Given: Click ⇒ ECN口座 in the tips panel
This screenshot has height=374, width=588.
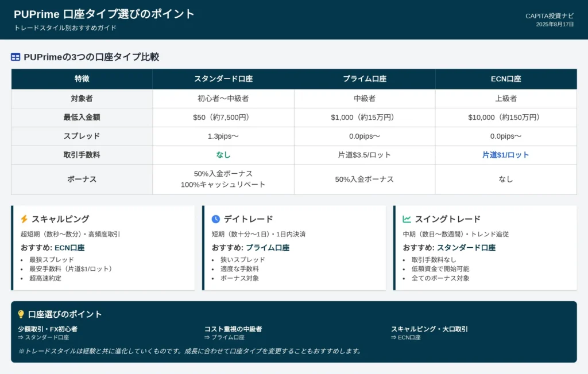Looking at the screenshot, I should 406,337.
